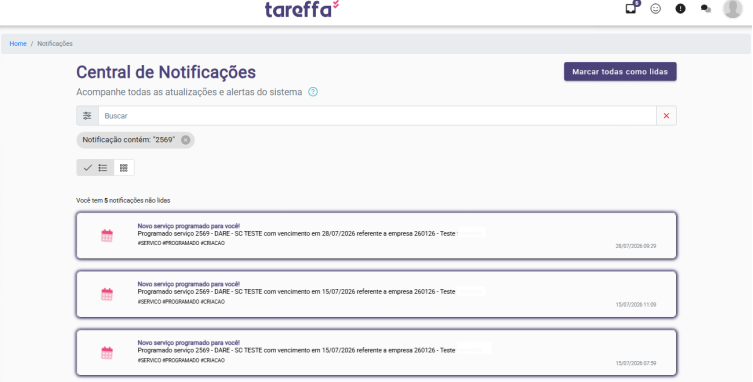Click the timestamp 28/07/2026 09:29

(636, 246)
